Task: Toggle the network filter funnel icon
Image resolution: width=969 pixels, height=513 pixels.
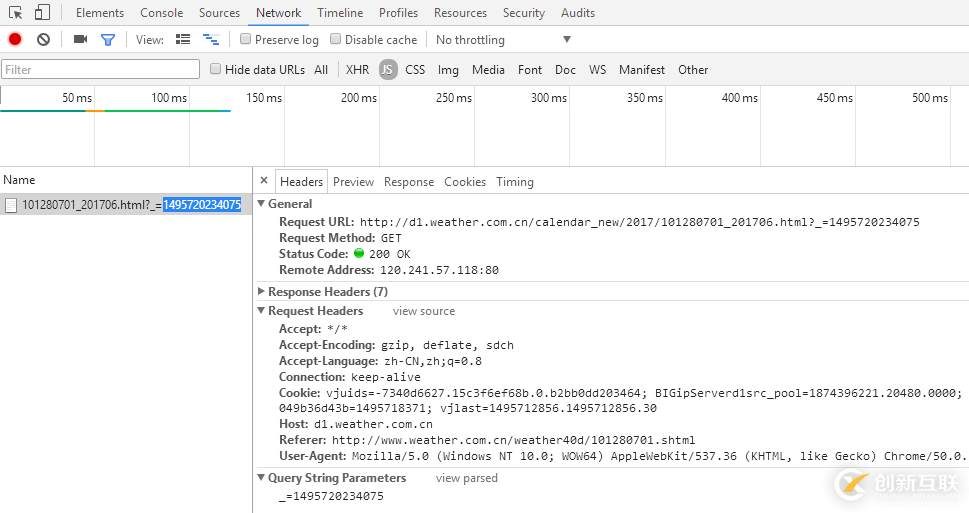Action: coord(108,40)
